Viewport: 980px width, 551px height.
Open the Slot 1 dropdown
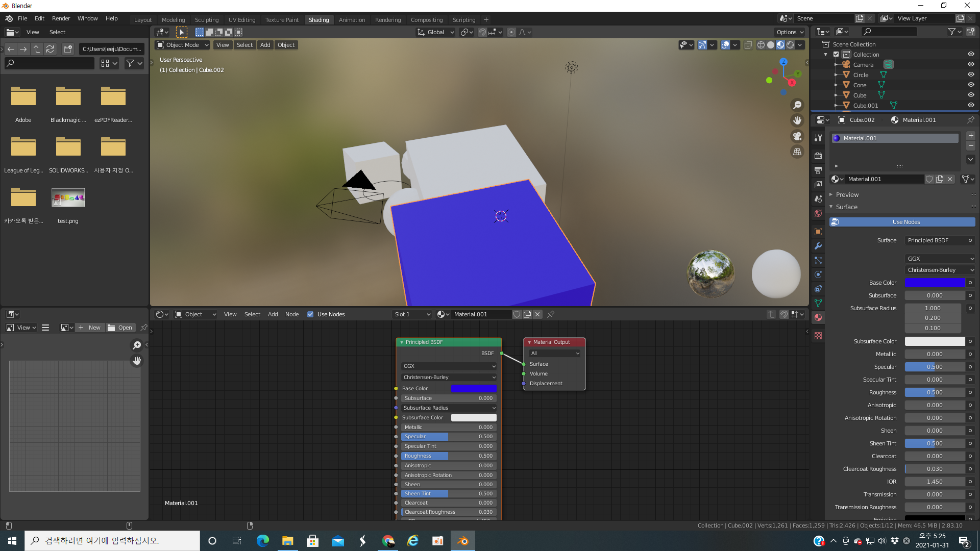tap(412, 314)
